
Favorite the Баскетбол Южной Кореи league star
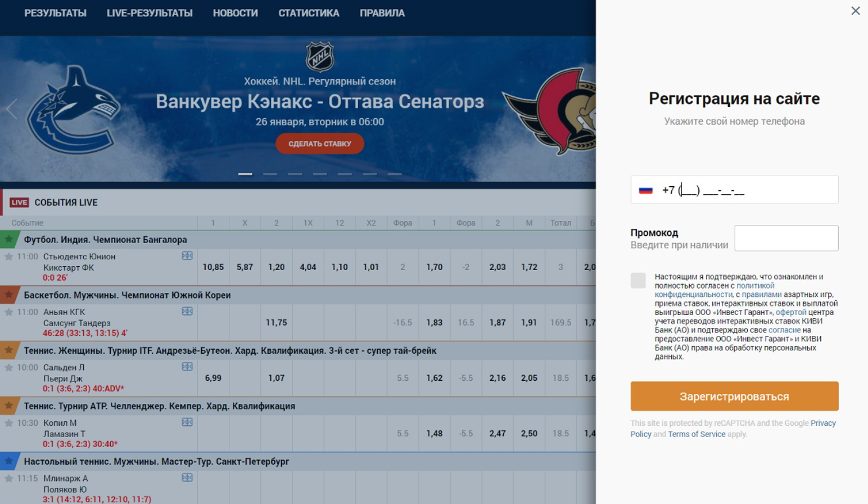pos(9,294)
